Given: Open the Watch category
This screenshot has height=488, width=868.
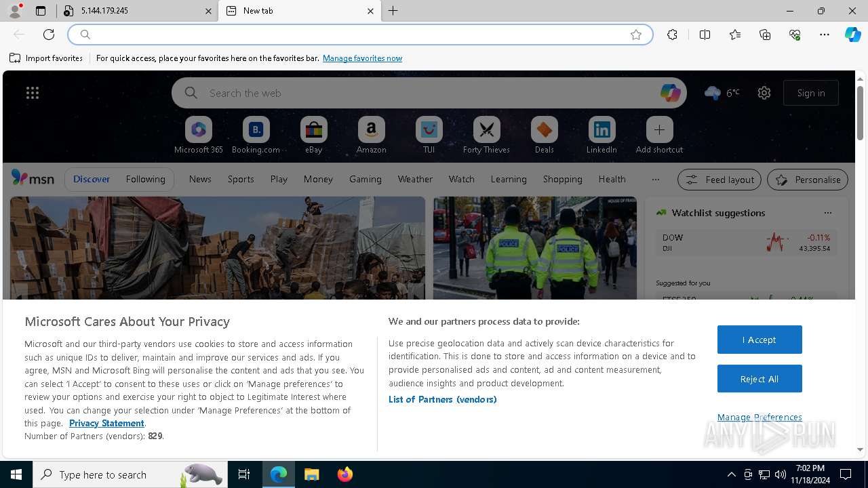Looking at the screenshot, I should 462,179.
